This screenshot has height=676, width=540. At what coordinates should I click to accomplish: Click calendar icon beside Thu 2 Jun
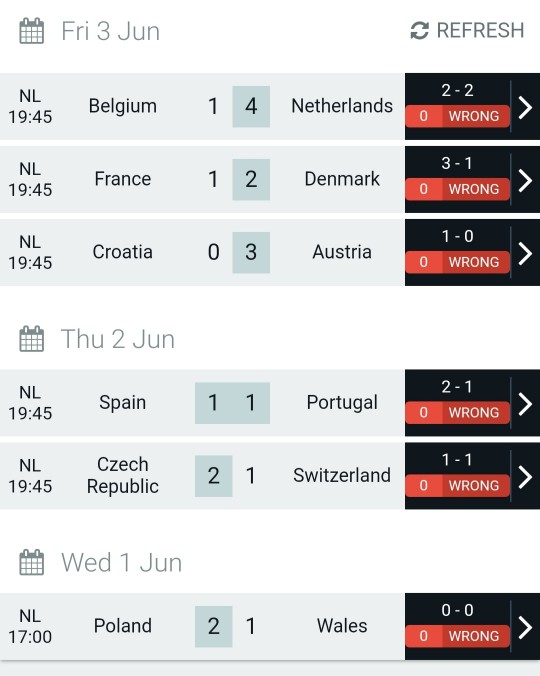click(x=31, y=339)
